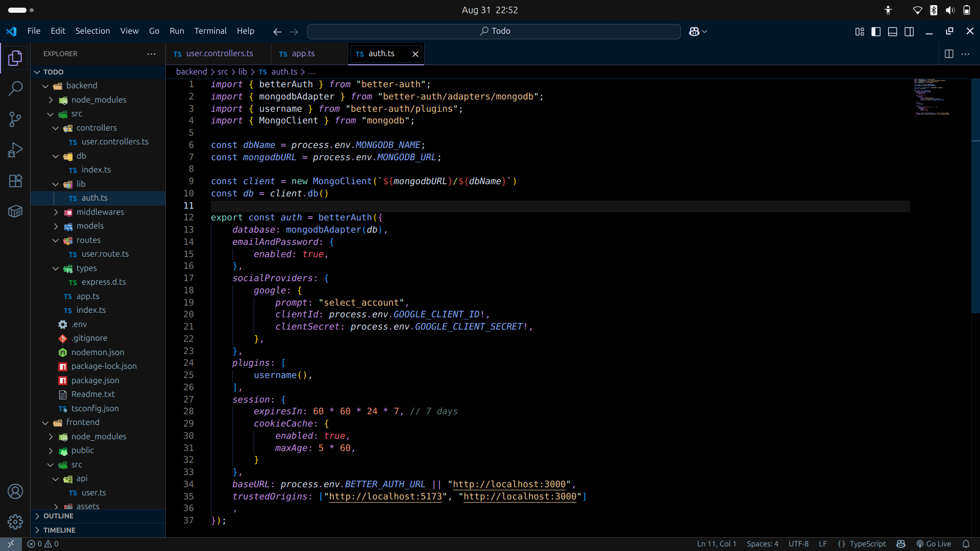Expand the OUTLINE section
The image size is (980, 551).
(x=58, y=516)
